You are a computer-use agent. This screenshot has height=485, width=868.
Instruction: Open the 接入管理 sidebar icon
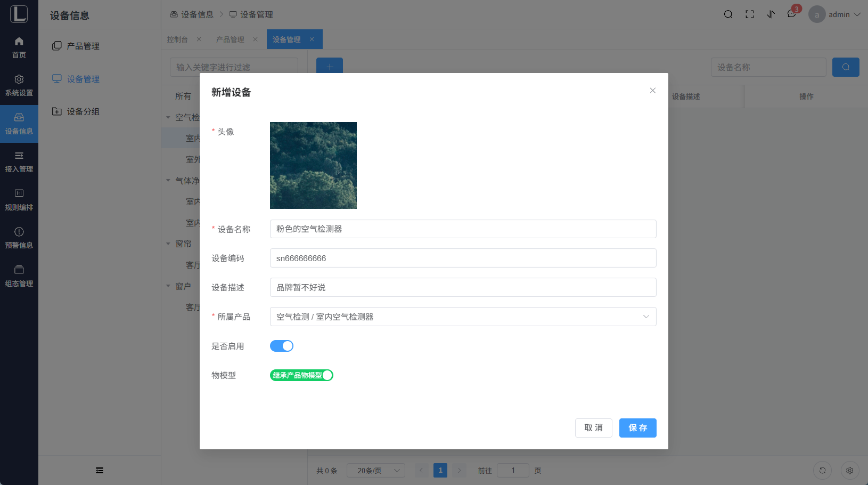click(x=19, y=156)
